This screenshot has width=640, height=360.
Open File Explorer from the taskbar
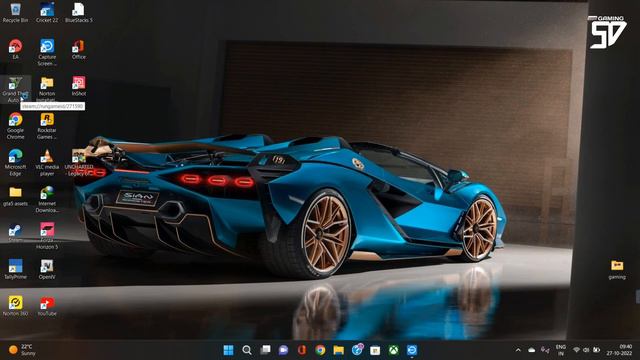tap(338, 350)
